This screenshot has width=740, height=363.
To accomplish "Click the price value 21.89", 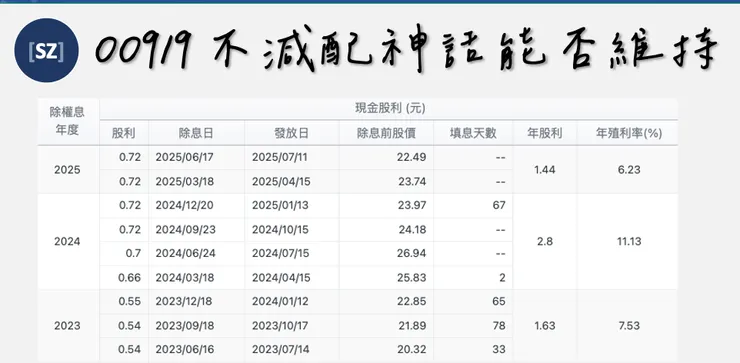I will coord(412,325).
